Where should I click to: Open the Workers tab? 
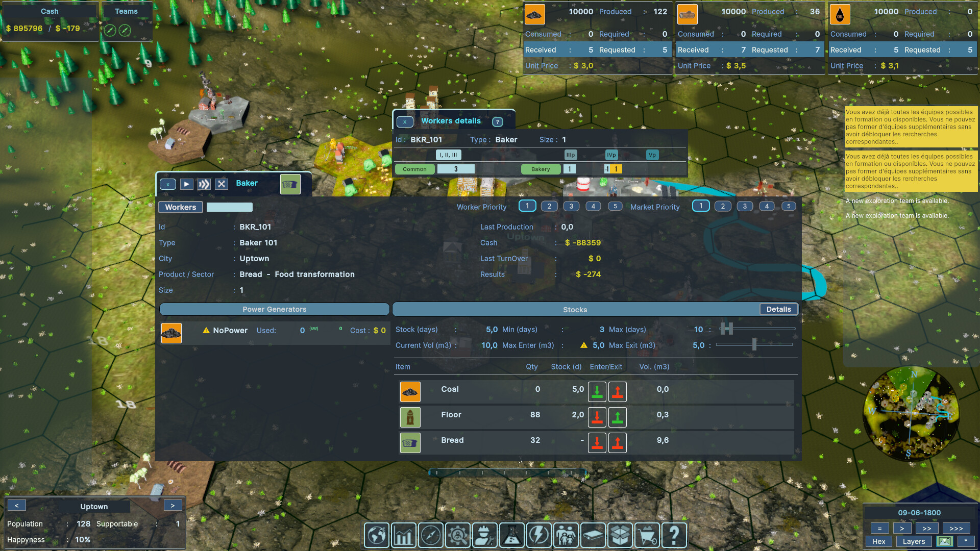(180, 207)
